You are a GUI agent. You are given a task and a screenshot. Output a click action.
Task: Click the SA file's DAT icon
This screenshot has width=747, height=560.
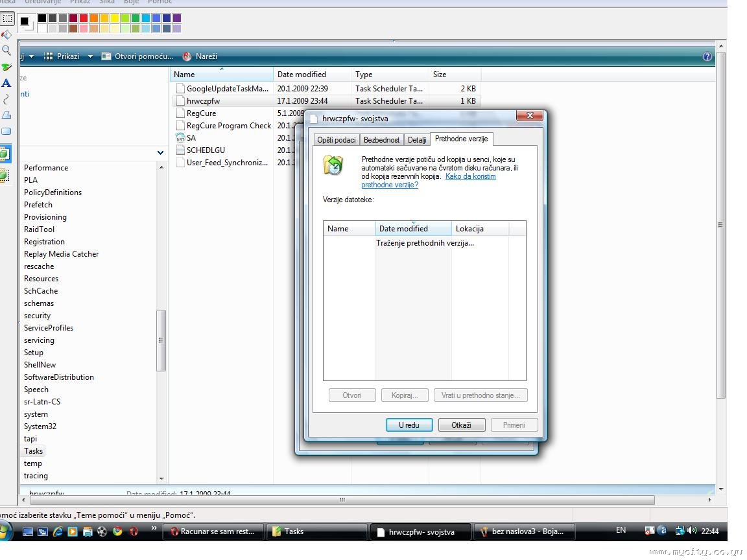pyautogui.click(x=180, y=137)
